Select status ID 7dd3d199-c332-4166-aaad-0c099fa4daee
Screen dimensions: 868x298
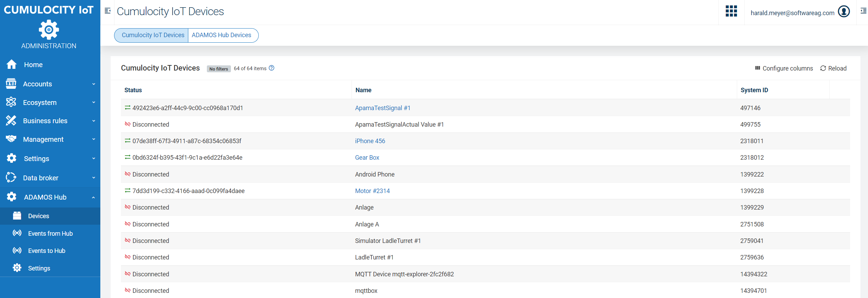pyautogui.click(x=188, y=191)
